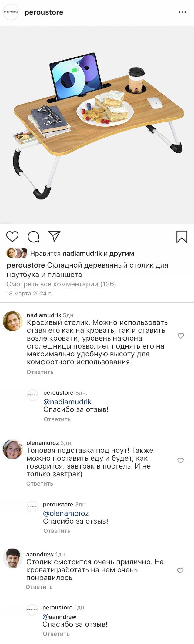Save the post with bookmark icon

pos(182,237)
